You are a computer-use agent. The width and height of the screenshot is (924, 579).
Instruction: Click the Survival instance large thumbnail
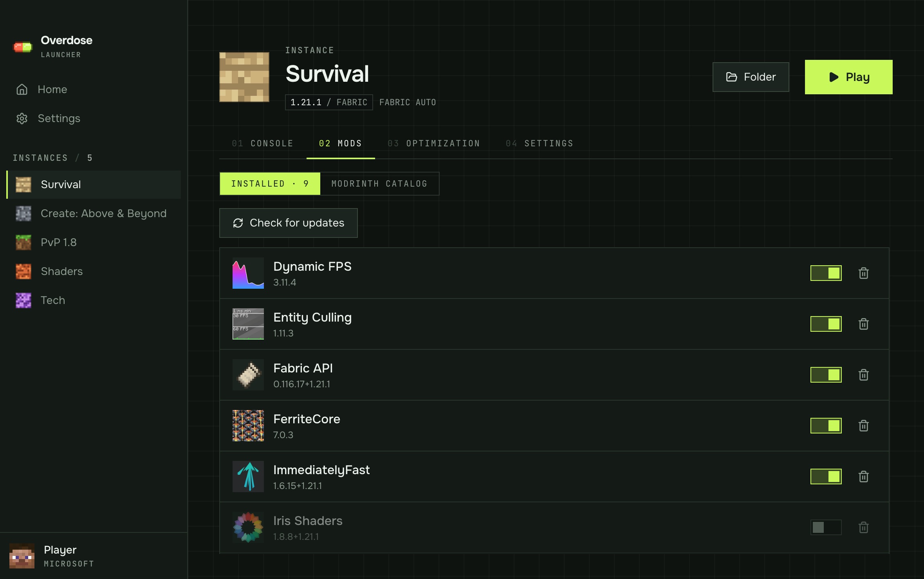point(244,77)
